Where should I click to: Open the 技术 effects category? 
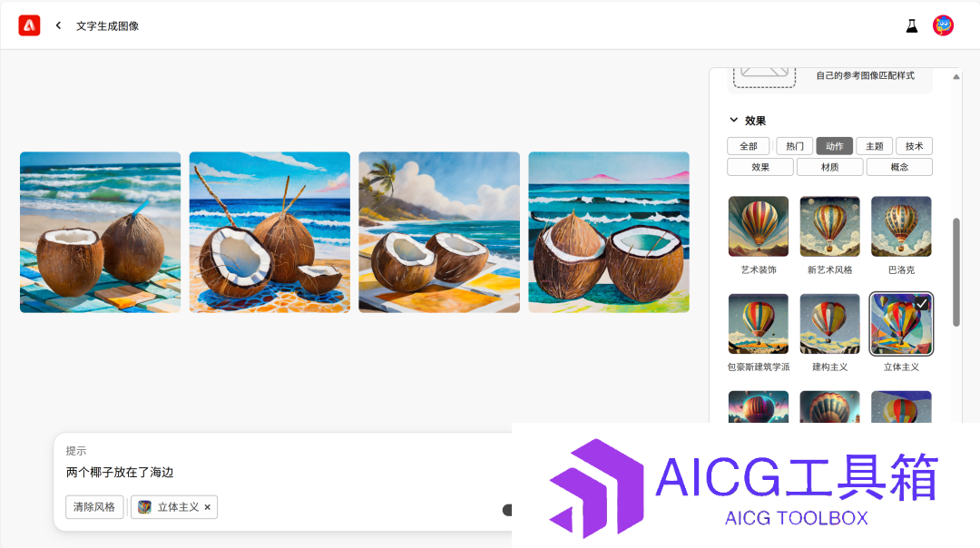pos(914,146)
